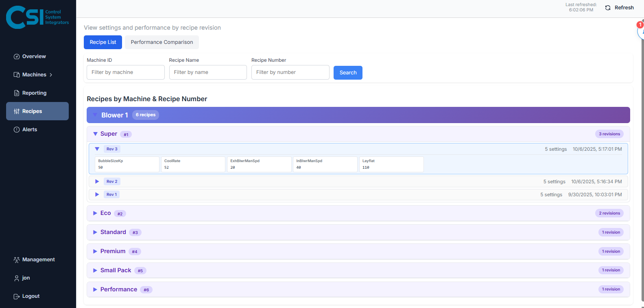Click the Overview gauge icon in sidebar
Image resolution: width=644 pixels, height=308 pixels.
point(17,56)
